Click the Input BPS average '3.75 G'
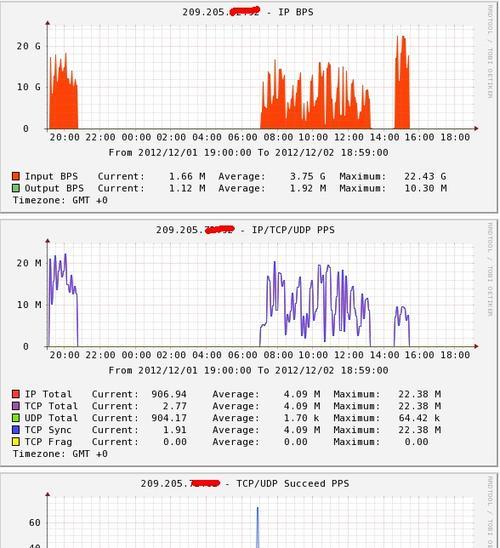 pos(307,176)
